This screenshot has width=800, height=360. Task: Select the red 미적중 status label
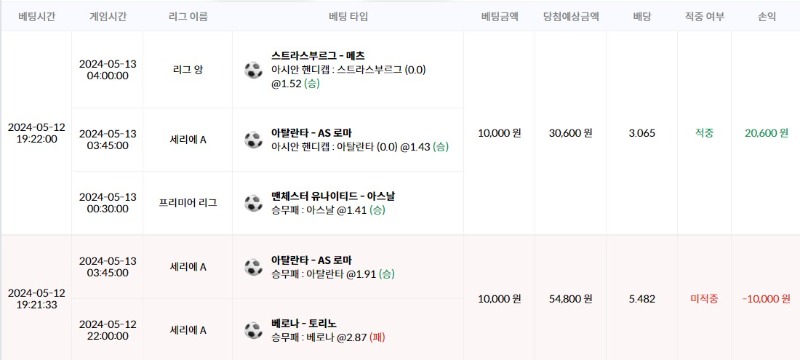click(704, 299)
